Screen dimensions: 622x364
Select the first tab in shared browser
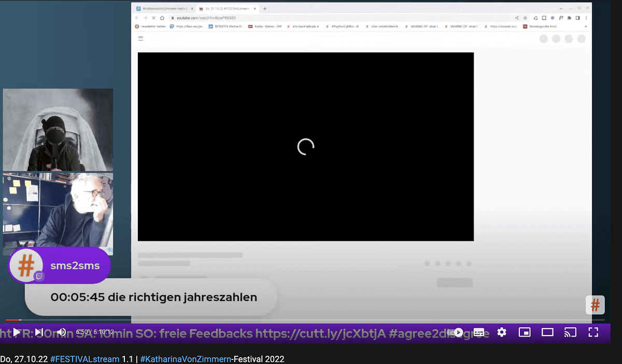pyautogui.click(x=163, y=9)
